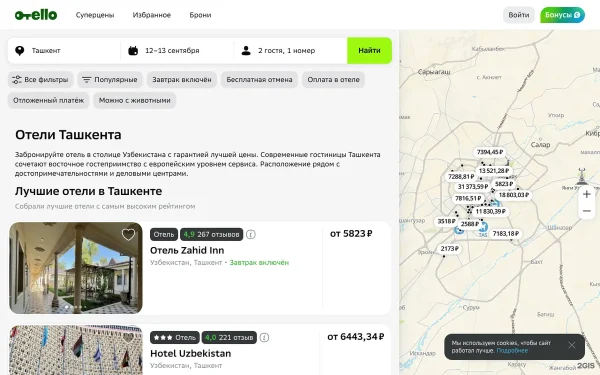Open Популярные sorting dropdown
The image size is (600, 375).
click(x=110, y=80)
